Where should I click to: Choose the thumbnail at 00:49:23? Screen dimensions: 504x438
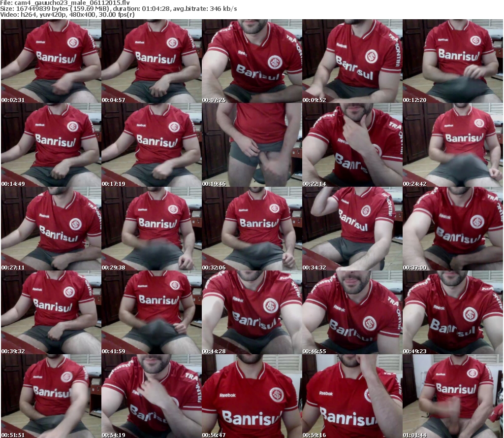pyautogui.click(x=453, y=312)
